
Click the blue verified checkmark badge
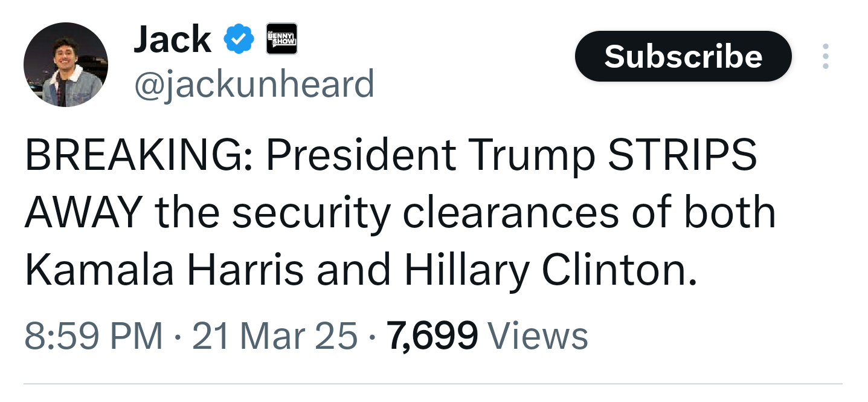pyautogui.click(x=239, y=39)
